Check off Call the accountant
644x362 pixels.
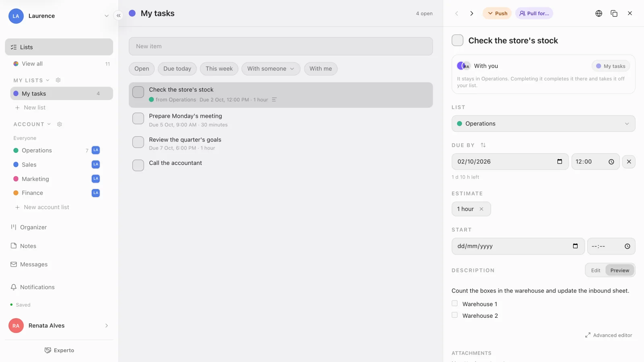[138, 165]
